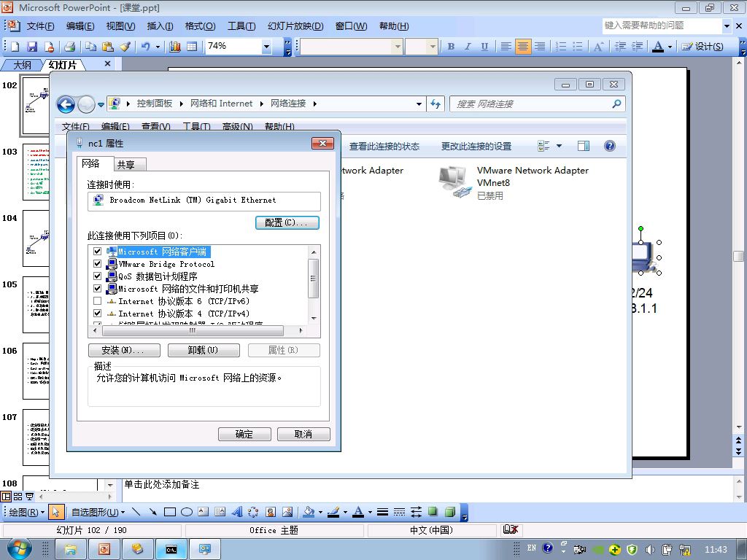Underline text with the U icon
Viewport: 747px width, 560px height.
(x=484, y=46)
